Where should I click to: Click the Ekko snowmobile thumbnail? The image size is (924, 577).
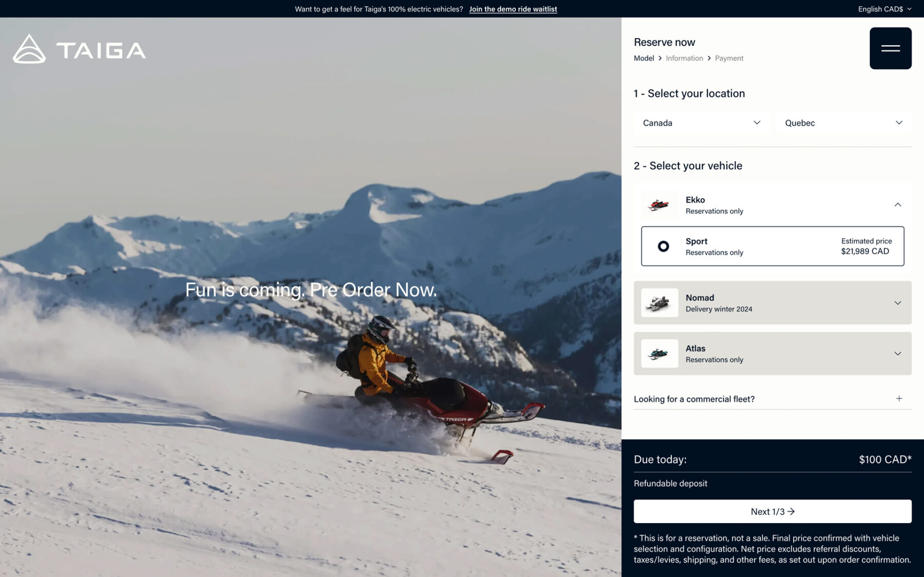tap(659, 205)
